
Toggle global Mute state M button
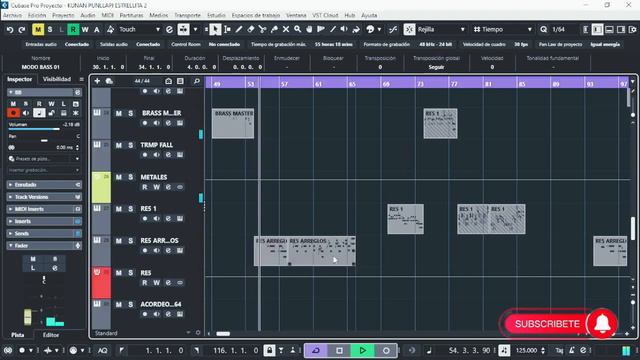click(x=38, y=29)
